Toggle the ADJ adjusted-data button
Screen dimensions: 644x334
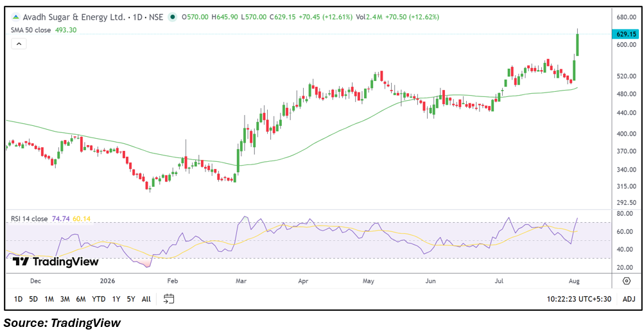coord(629,299)
